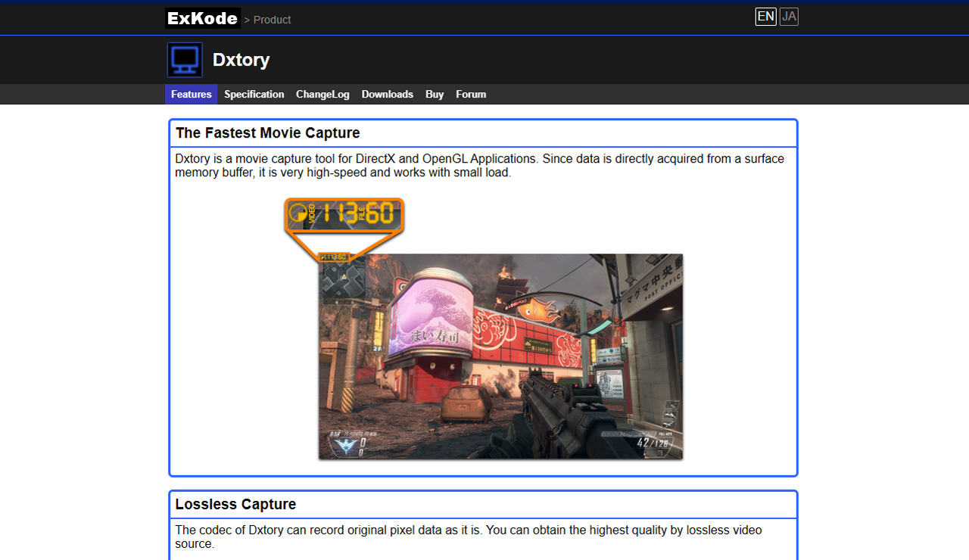Open the Downloads page

coord(387,95)
